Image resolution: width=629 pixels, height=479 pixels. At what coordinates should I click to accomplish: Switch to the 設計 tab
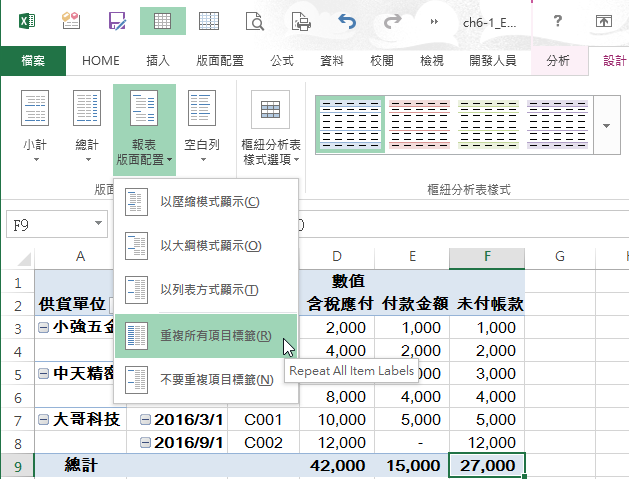pyautogui.click(x=615, y=61)
